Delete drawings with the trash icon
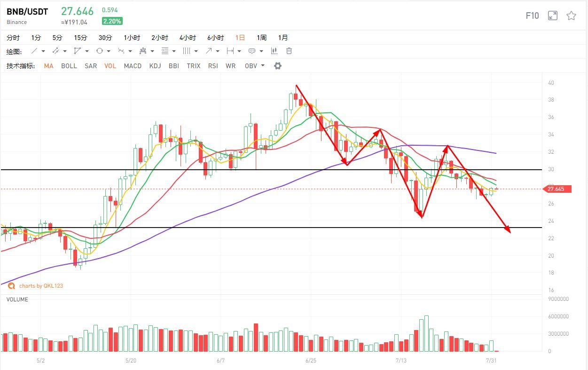 pos(289,51)
